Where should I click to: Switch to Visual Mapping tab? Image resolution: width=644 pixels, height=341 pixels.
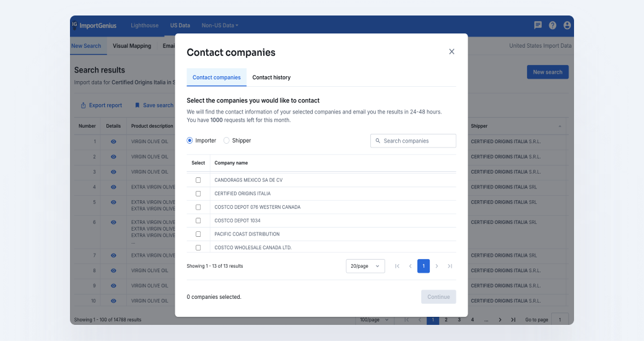point(132,46)
